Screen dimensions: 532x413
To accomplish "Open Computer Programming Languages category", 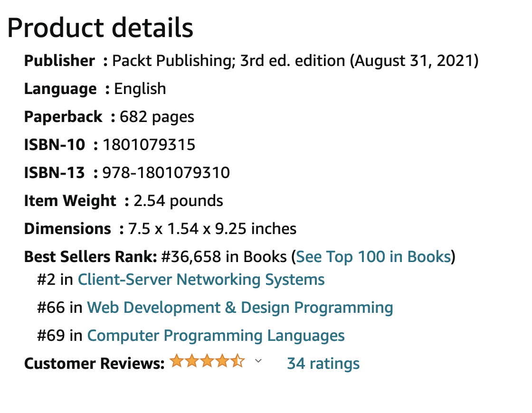I will [x=216, y=336].
